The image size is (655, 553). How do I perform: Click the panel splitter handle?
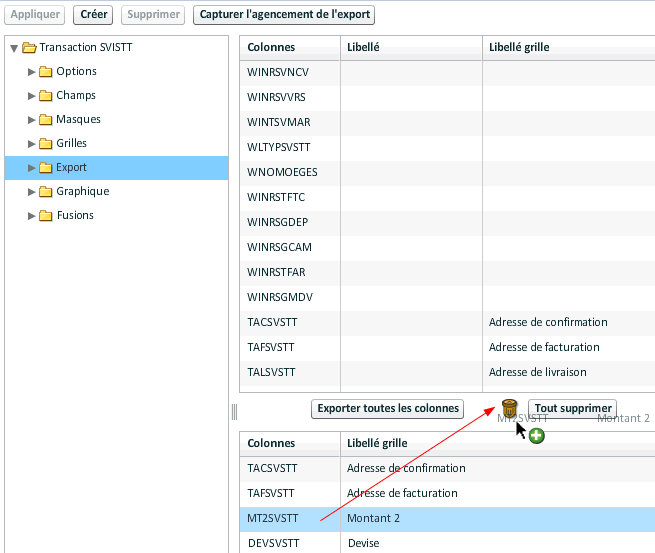pos(234,411)
